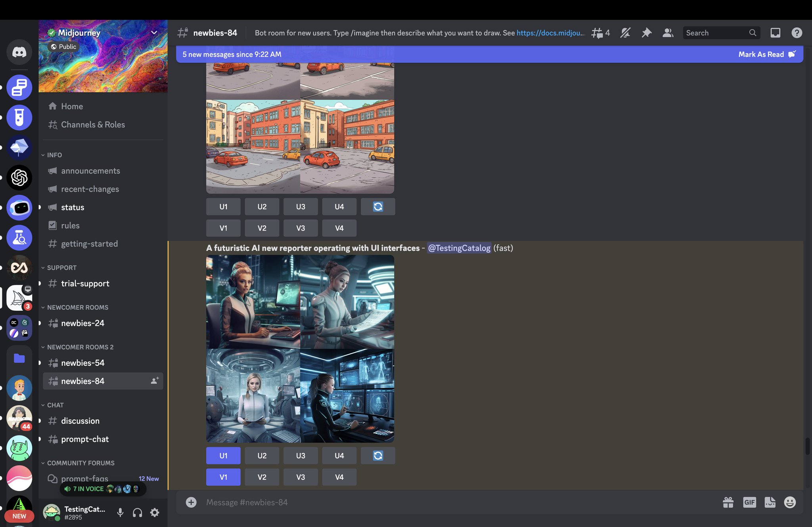The height and width of the screenshot is (527, 812).
Task: Click invite icon on newbies-84 channel
Action: pyautogui.click(x=155, y=381)
